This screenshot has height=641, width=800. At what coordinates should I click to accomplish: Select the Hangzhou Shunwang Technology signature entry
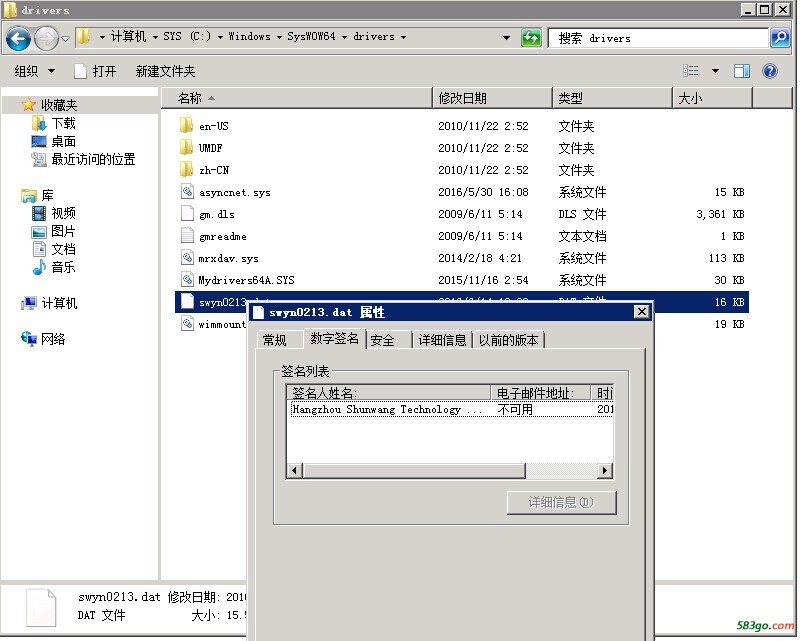point(386,409)
